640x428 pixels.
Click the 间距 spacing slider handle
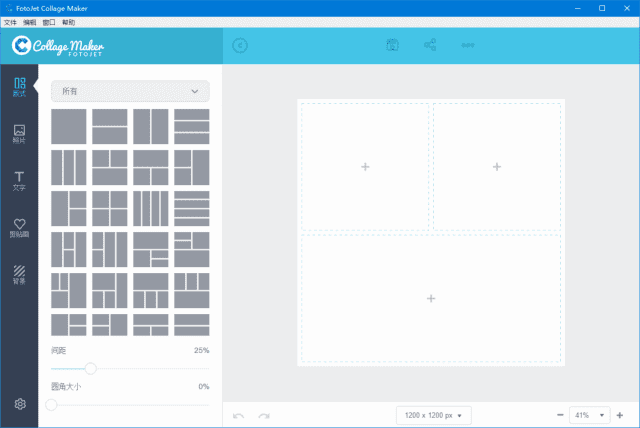(90, 369)
